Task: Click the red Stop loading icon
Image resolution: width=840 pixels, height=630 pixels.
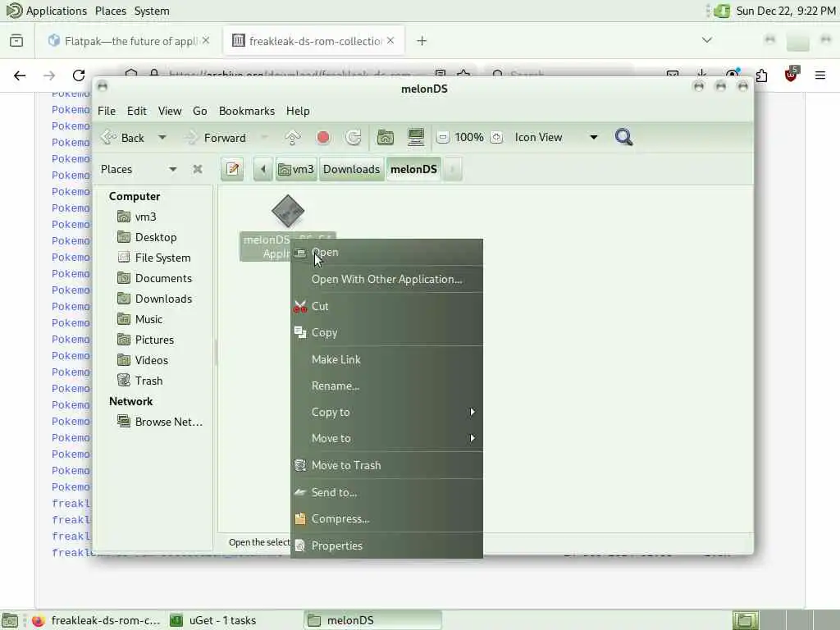Action: [323, 138]
